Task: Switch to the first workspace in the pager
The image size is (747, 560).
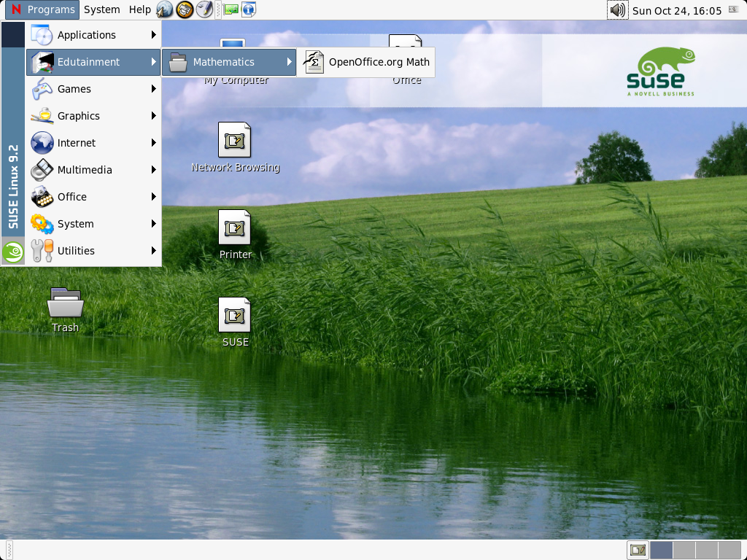Action: (661, 550)
